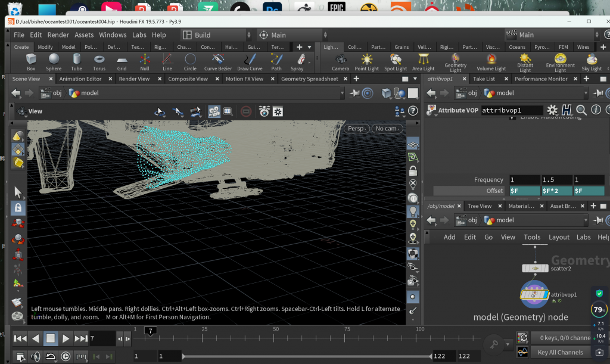
Task: Toggle the viewport display lock icon
Action: [x=413, y=171]
